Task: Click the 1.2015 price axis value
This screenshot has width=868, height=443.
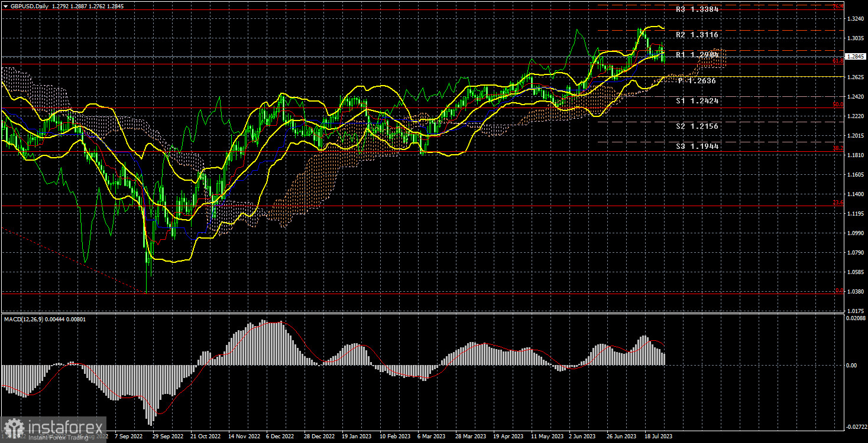Action: pyautogui.click(x=856, y=136)
